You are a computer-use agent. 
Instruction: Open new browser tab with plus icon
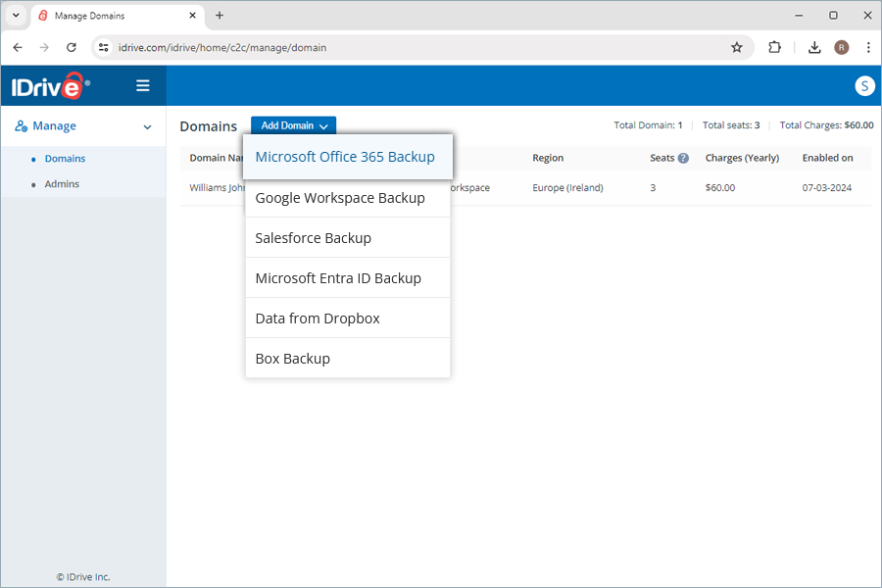coord(220,16)
